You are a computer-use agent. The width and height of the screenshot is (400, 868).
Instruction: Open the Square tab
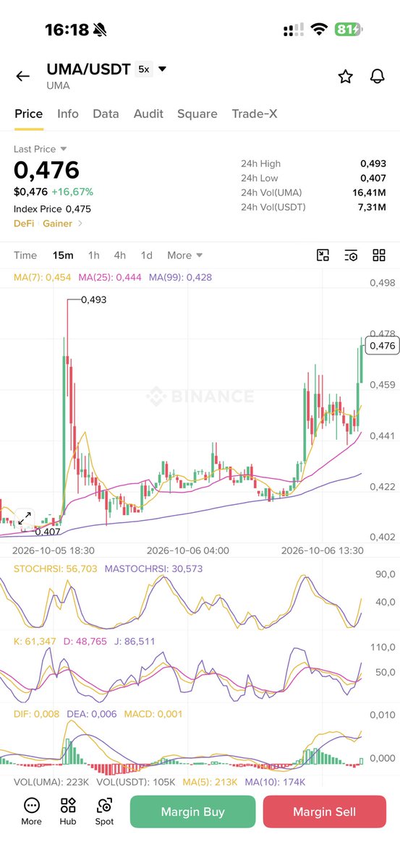(197, 114)
